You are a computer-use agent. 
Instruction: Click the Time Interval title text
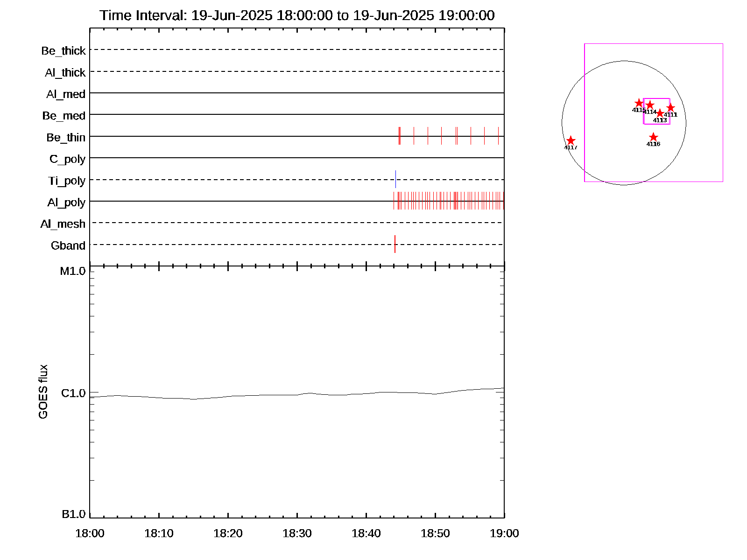click(x=297, y=15)
